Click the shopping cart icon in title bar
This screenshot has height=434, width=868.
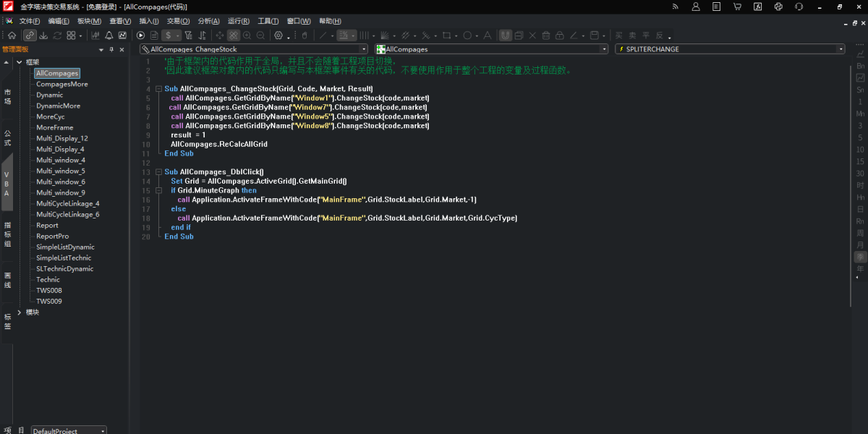737,7
